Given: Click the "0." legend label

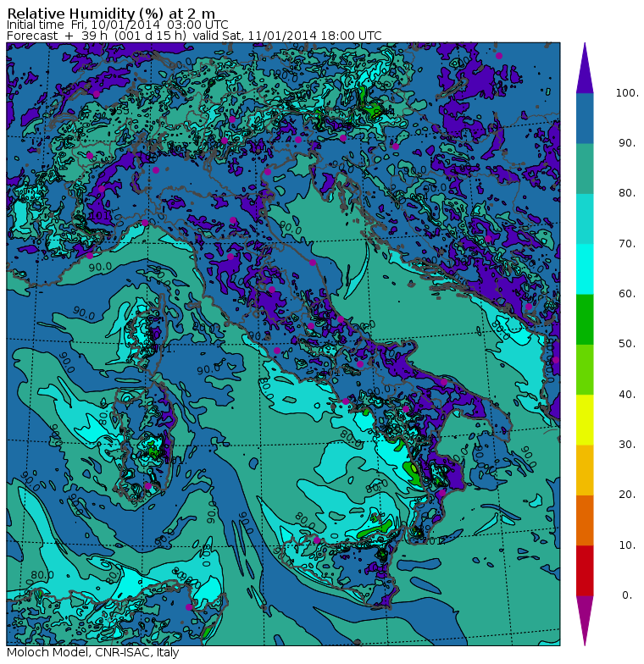Looking at the screenshot, I should click(x=627, y=595).
